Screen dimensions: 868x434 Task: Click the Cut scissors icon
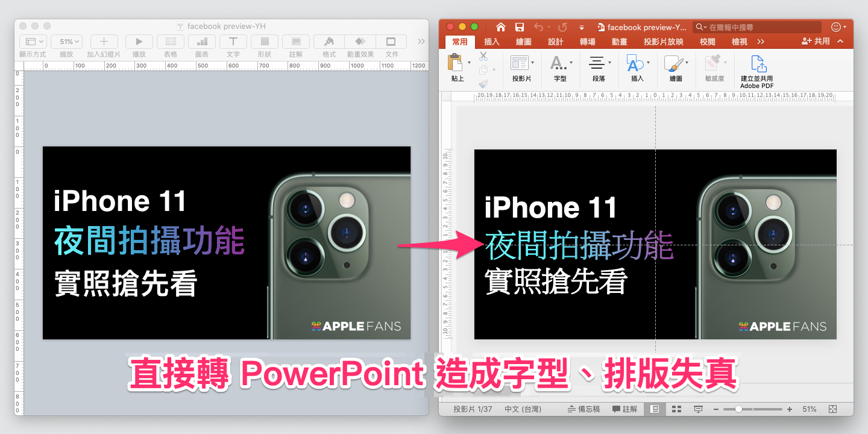pos(483,56)
